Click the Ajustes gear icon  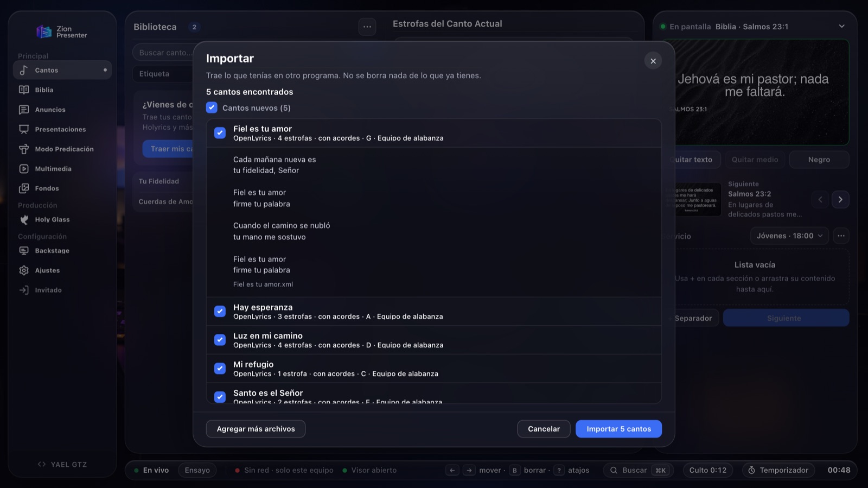[x=24, y=270]
